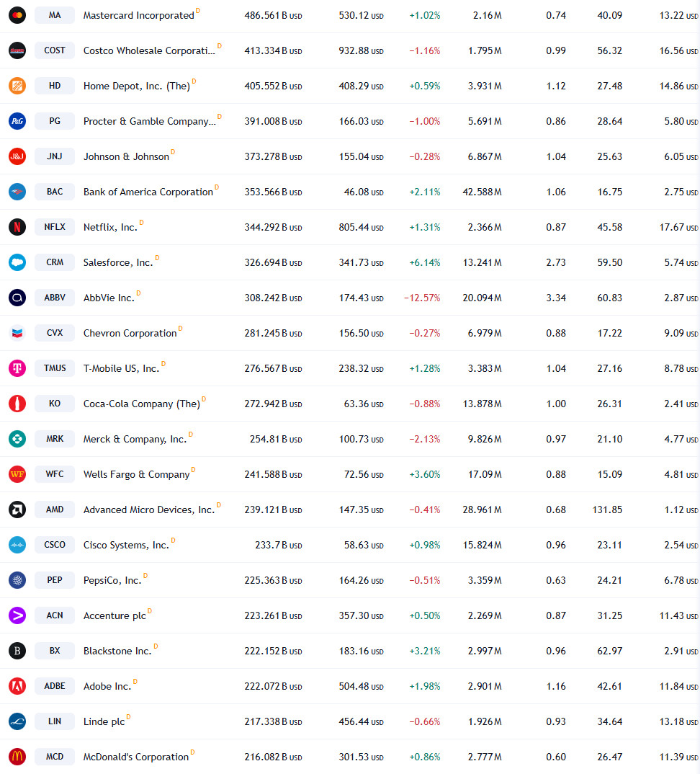Viewport: 700px width, 774px height.
Task: Click T-Mobile market cap 276.567 B
Action: [273, 369]
